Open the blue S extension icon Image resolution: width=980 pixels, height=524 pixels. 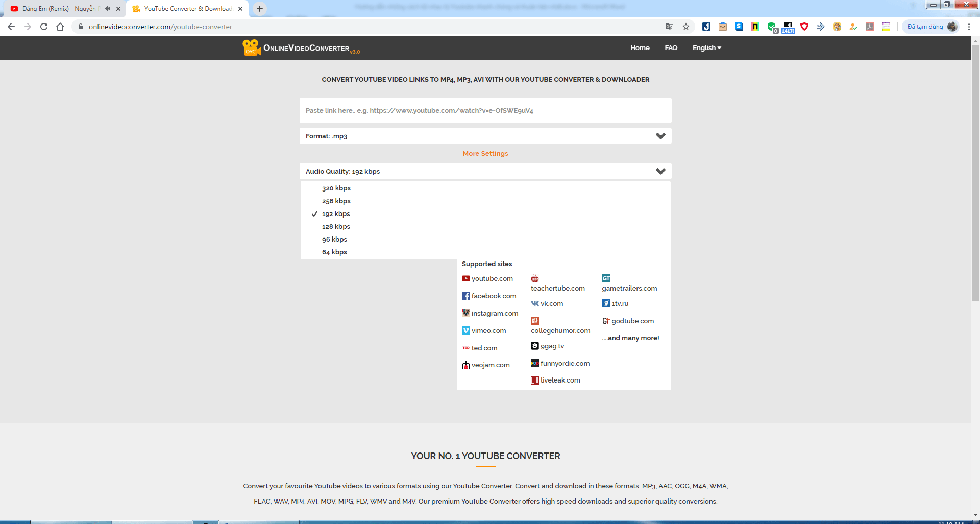click(739, 27)
